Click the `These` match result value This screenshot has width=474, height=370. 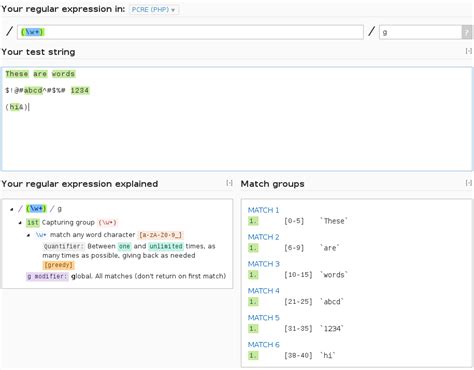pyautogui.click(x=334, y=221)
